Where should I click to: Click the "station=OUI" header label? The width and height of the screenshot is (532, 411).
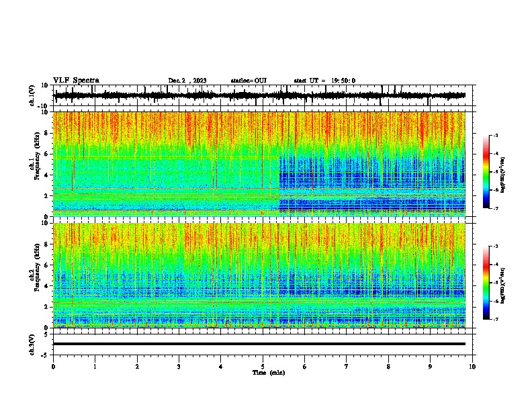(249, 81)
